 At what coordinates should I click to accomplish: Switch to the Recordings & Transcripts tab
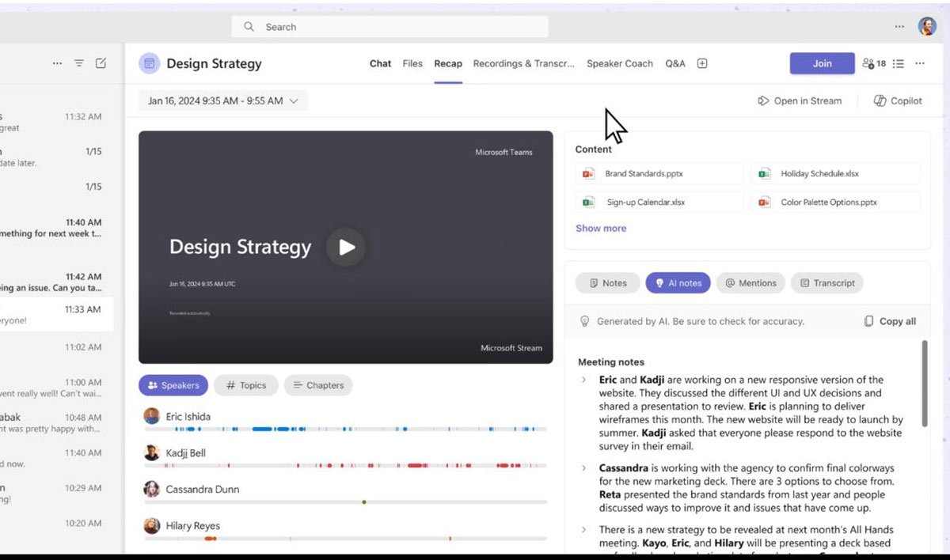click(523, 63)
